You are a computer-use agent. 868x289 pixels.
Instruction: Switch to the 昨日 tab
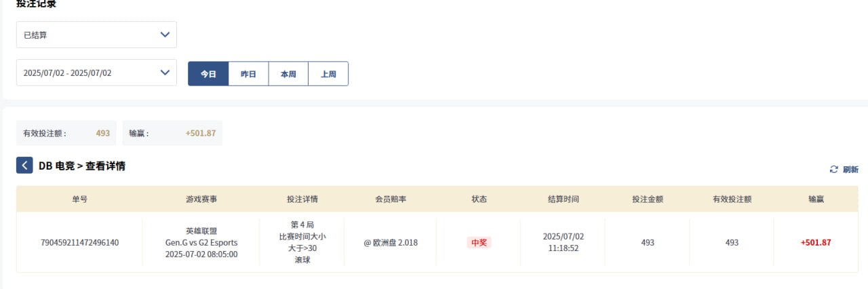click(x=248, y=74)
